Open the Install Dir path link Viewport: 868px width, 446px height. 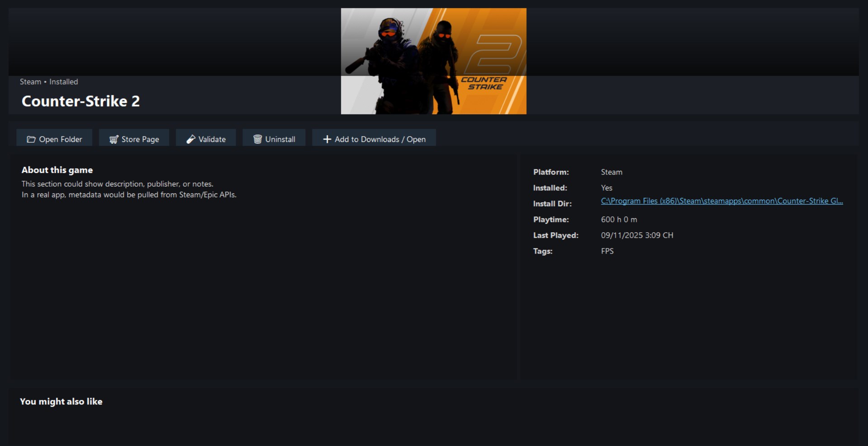coord(721,201)
